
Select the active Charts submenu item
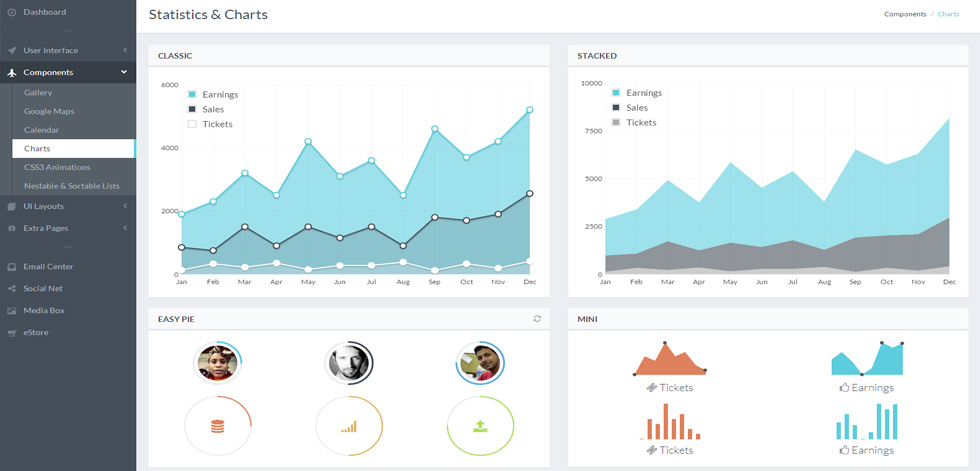coord(73,149)
